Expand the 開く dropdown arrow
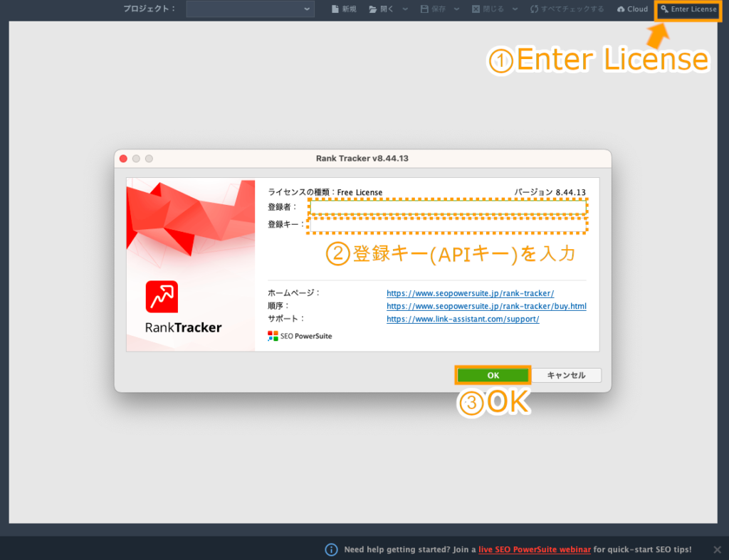The width and height of the screenshot is (729, 560). (x=405, y=9)
